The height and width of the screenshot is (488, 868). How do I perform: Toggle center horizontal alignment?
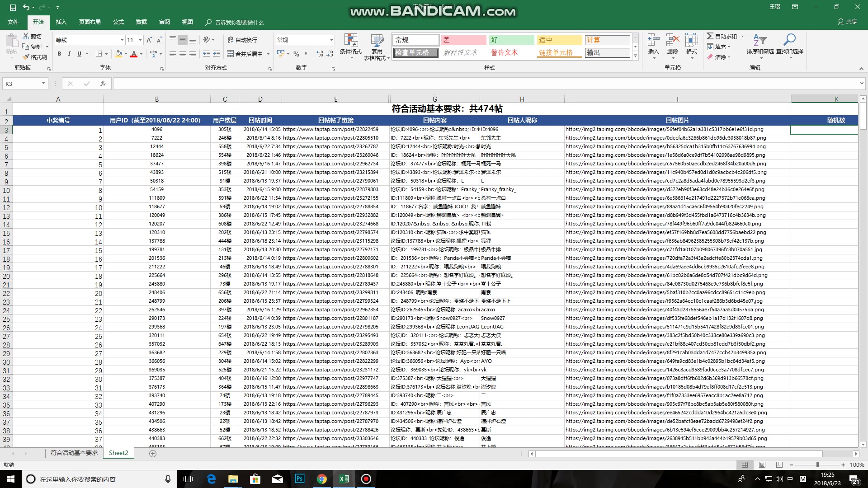pos(183,54)
